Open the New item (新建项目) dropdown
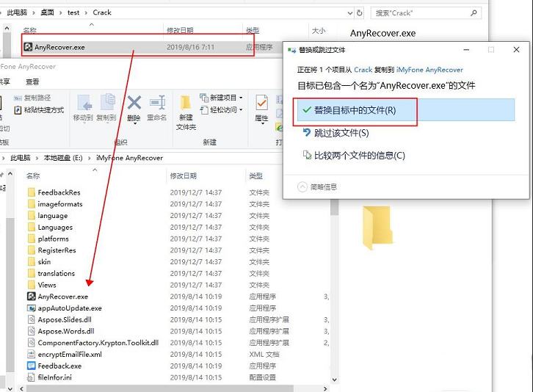The image size is (533, 392). pyautogui.click(x=222, y=98)
